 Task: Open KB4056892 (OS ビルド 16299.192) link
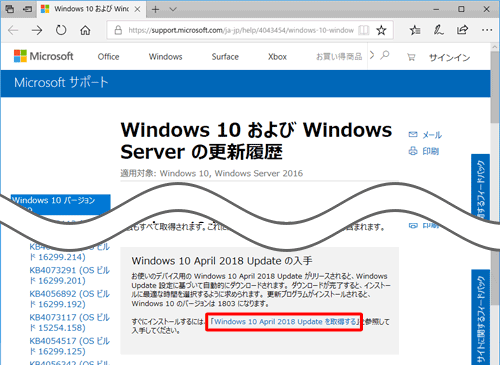(x=69, y=299)
